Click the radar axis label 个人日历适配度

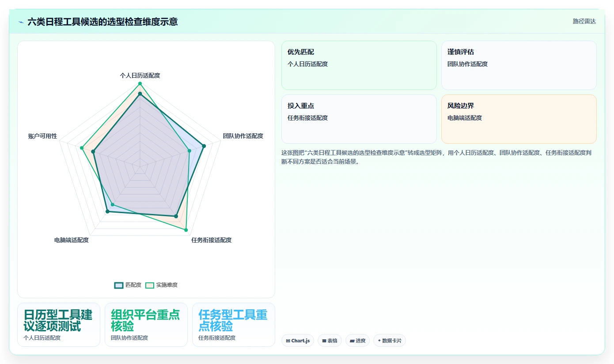[x=140, y=75]
